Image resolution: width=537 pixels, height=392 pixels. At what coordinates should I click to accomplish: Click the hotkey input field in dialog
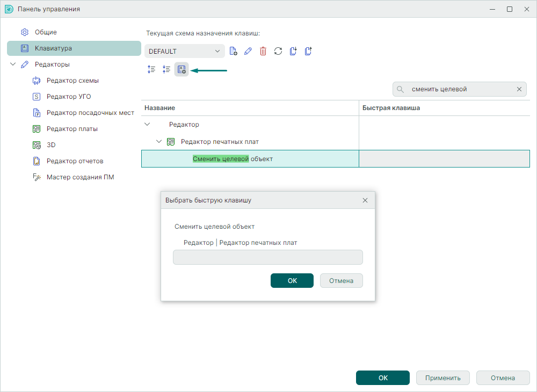[267, 257]
